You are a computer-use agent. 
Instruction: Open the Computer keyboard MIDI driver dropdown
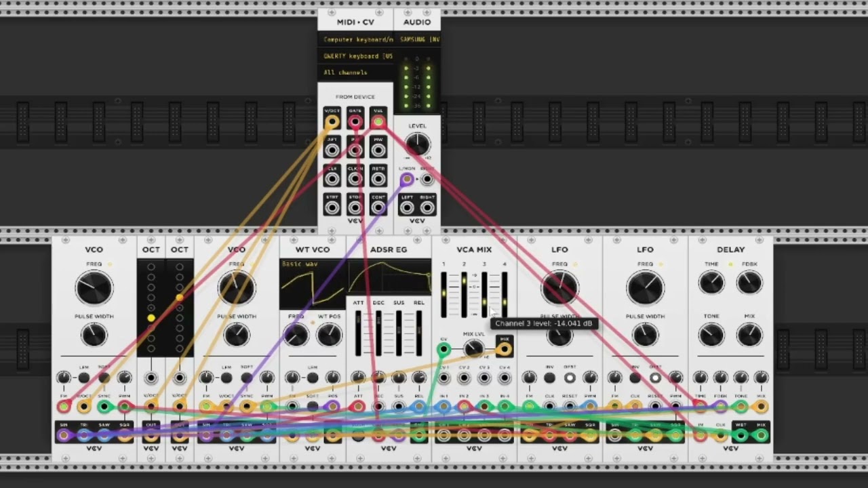pos(356,40)
